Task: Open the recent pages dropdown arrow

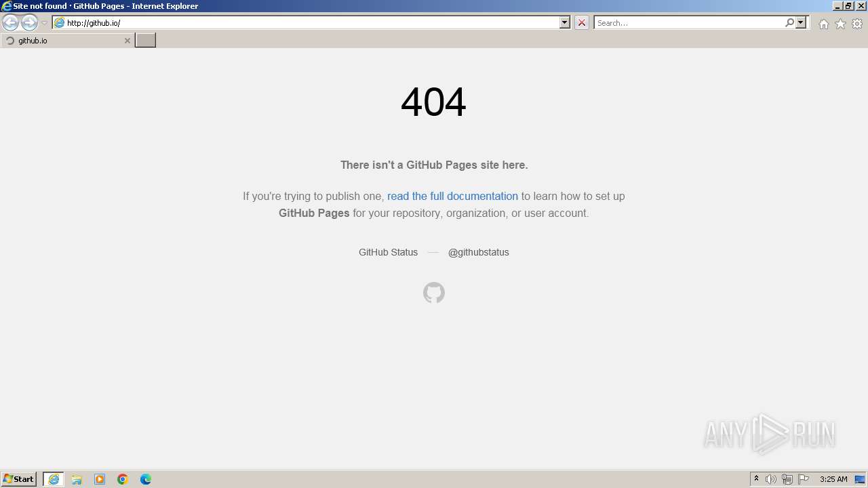Action: click(44, 23)
